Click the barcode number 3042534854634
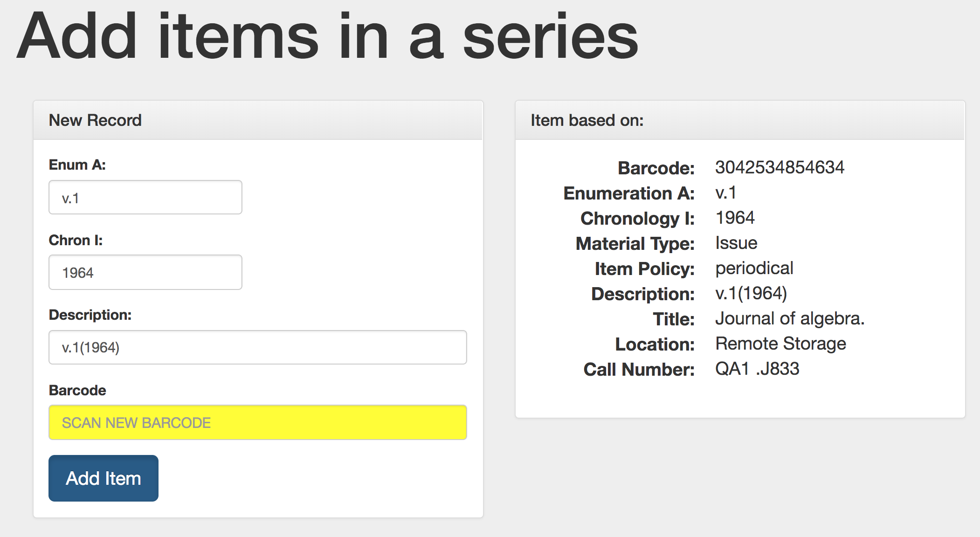 [780, 167]
